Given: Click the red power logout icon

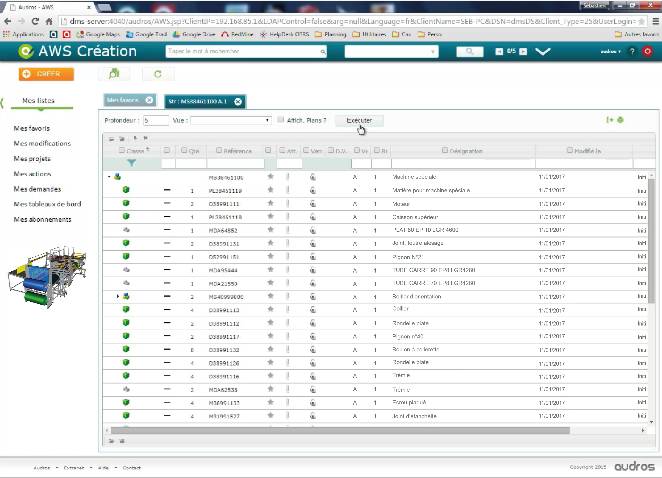Looking at the screenshot, I should click(x=648, y=51).
